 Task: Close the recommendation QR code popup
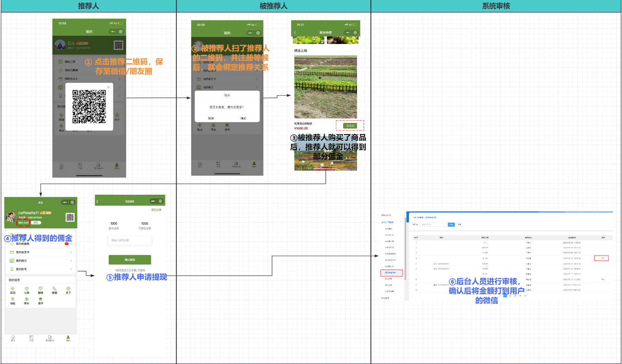[109, 87]
